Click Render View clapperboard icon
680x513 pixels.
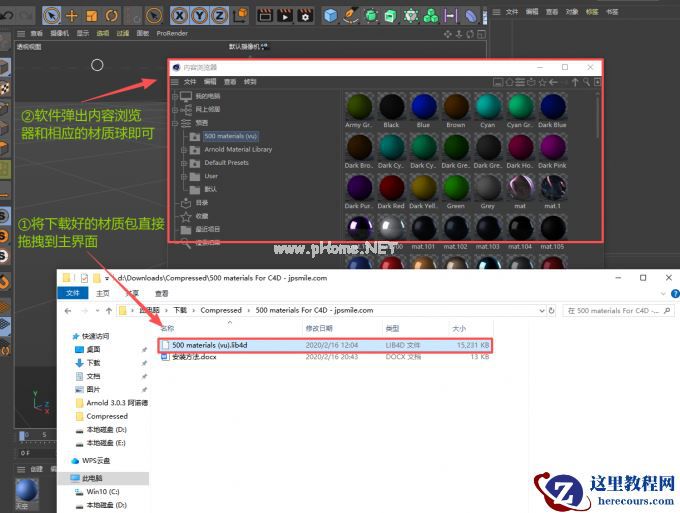click(x=265, y=16)
